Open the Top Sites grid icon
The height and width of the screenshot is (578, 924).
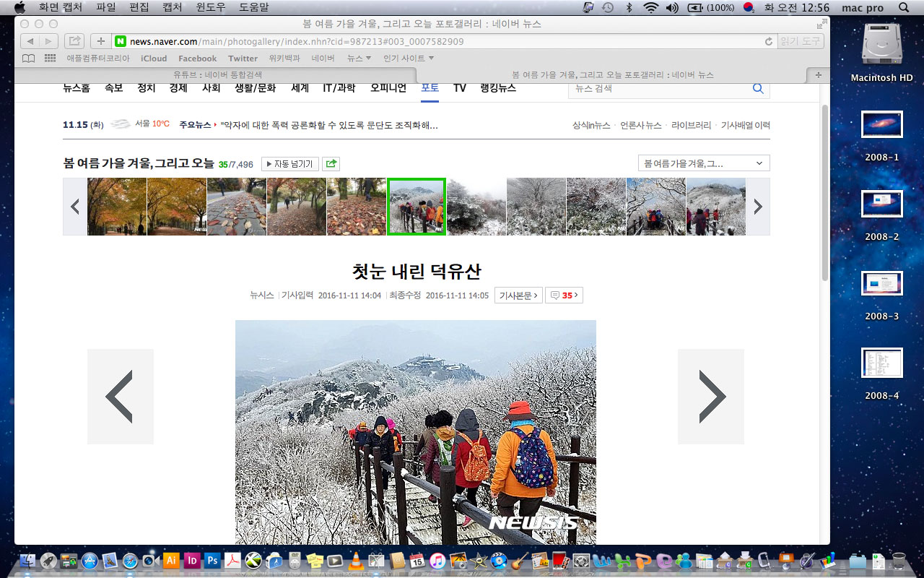click(x=50, y=59)
